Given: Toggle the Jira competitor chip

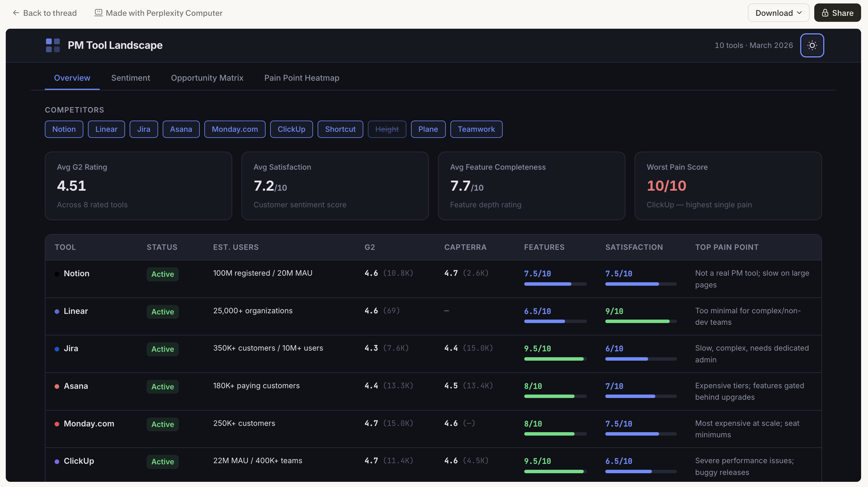Looking at the screenshot, I should 144,129.
